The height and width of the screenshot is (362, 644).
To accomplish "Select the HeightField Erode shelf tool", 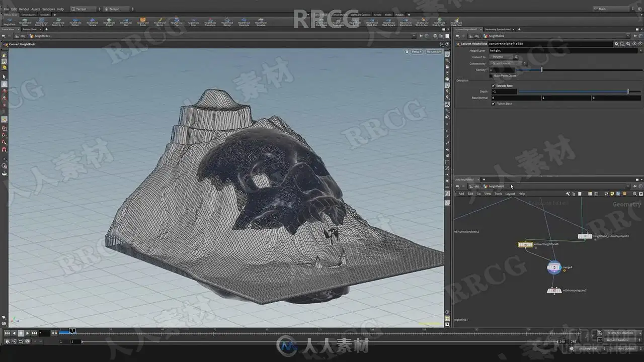I will coord(143,22).
